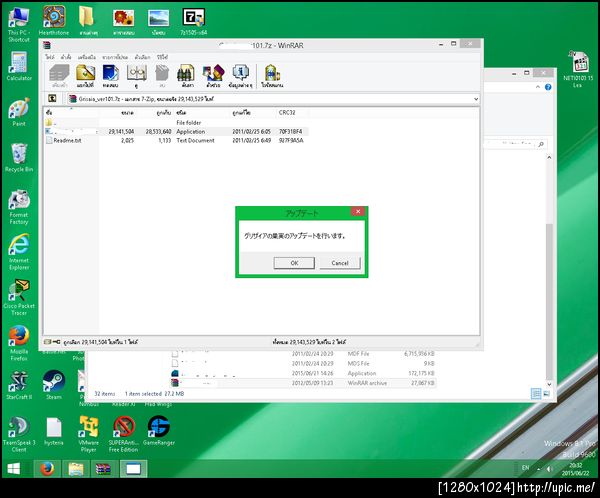Open Hearthstone desktop shortcut
This screenshot has width=600, height=498.
click(x=54, y=21)
